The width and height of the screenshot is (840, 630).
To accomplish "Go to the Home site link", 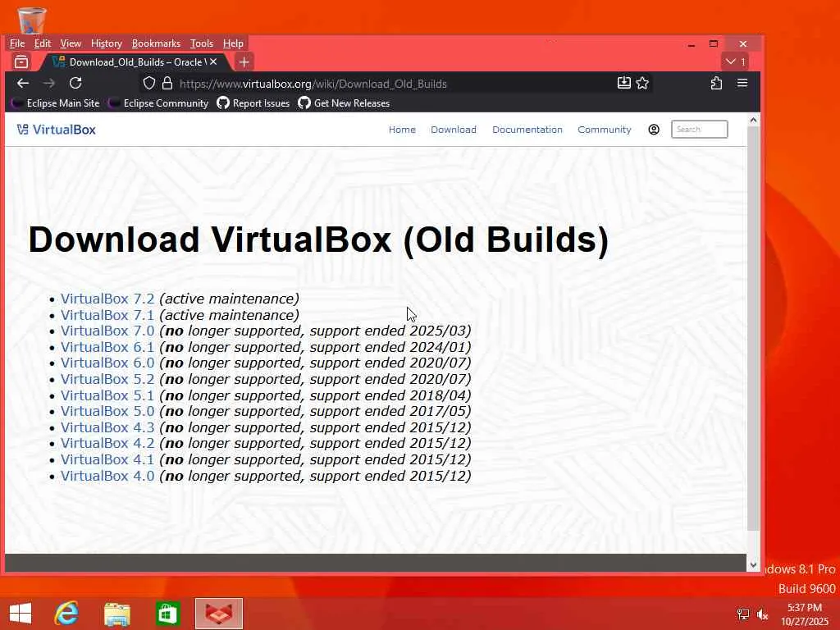I will click(x=402, y=130).
